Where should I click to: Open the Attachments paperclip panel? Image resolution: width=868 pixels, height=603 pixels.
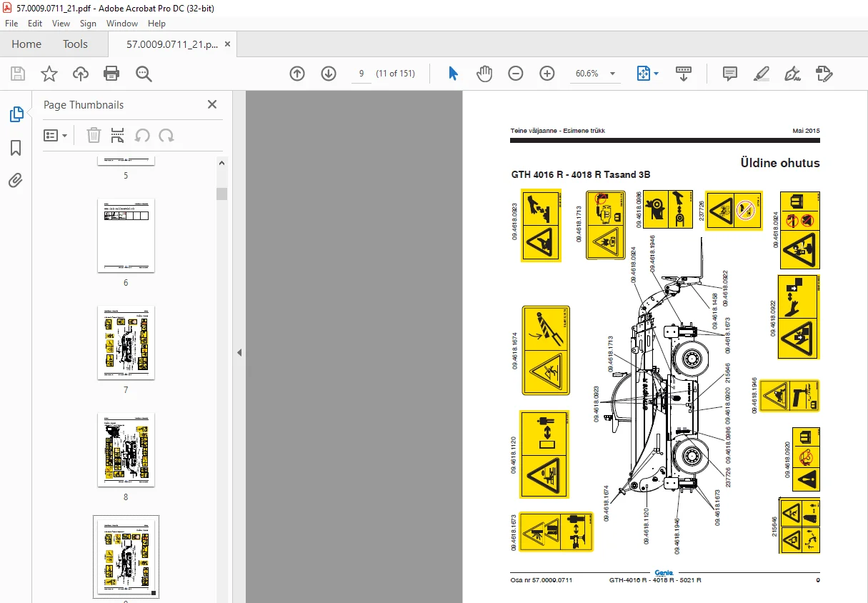(16, 180)
